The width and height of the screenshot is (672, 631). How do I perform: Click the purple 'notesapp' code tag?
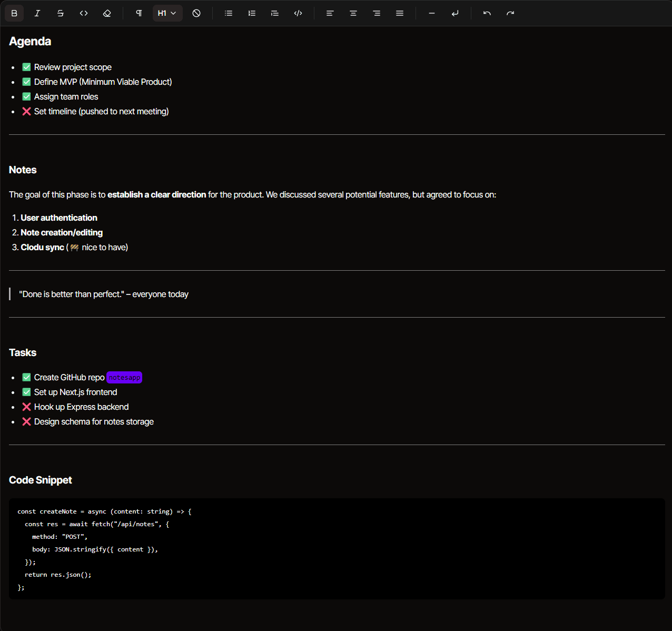coord(124,377)
